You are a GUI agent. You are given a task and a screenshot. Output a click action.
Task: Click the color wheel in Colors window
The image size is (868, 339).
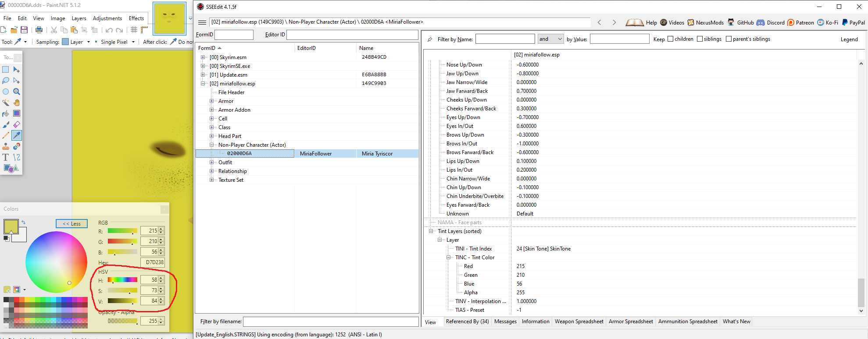pos(56,262)
